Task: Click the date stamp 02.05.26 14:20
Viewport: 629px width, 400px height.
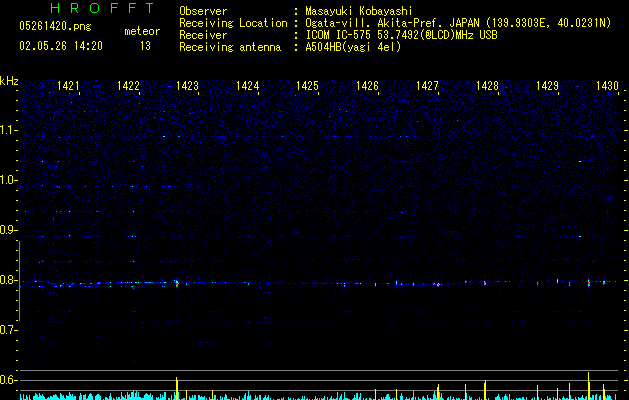Action: 61,46
